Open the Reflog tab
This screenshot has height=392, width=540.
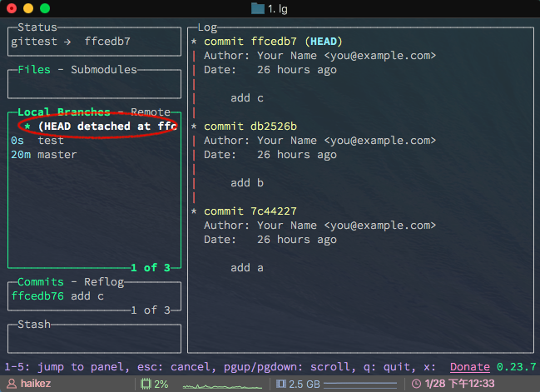click(104, 282)
